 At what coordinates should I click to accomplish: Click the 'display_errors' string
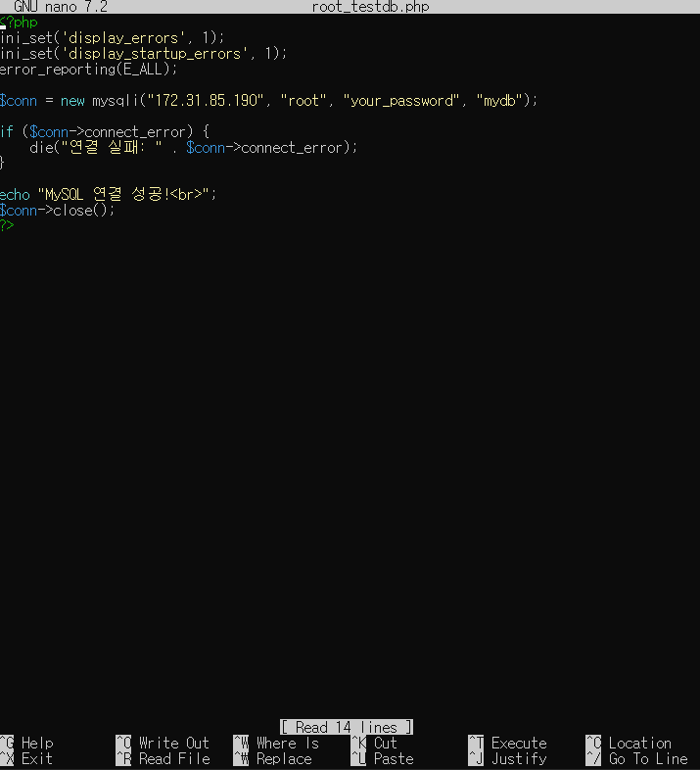pos(123,38)
